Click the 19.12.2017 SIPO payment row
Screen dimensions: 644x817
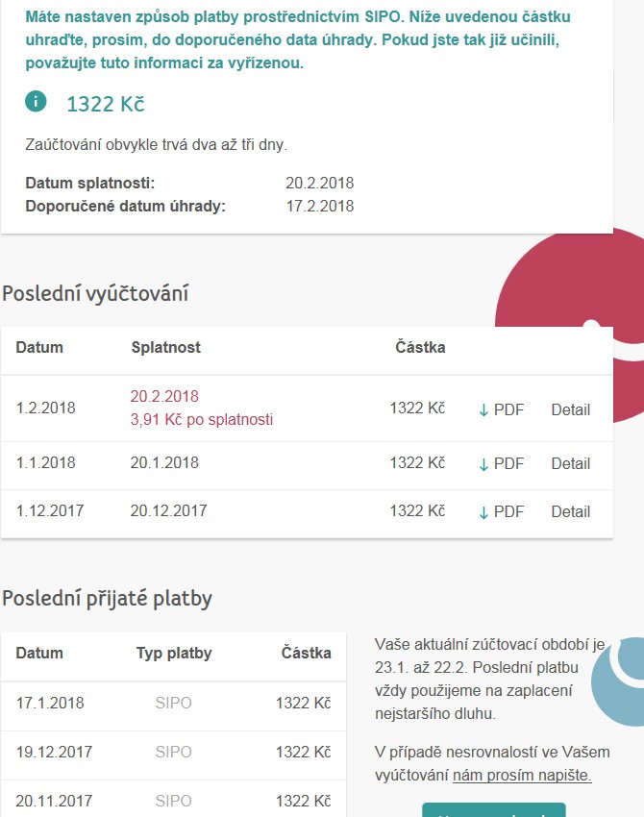(174, 753)
